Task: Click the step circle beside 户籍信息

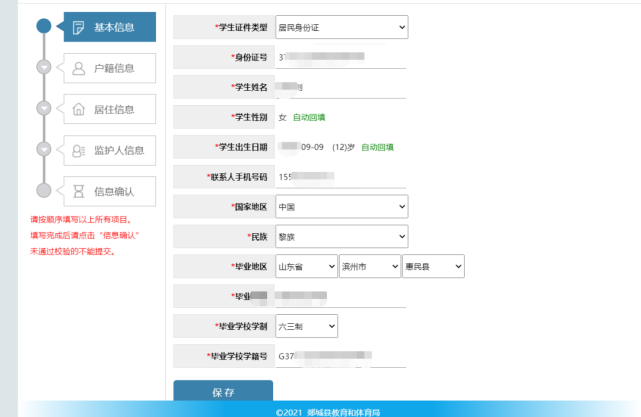Action: pyautogui.click(x=44, y=67)
